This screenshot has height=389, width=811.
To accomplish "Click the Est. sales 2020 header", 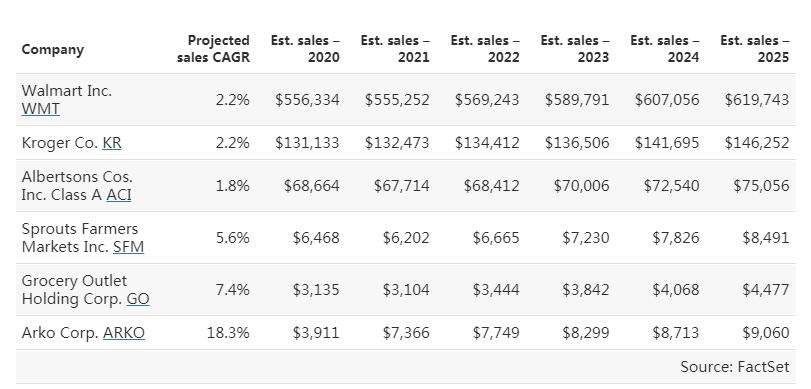I will (x=305, y=49).
